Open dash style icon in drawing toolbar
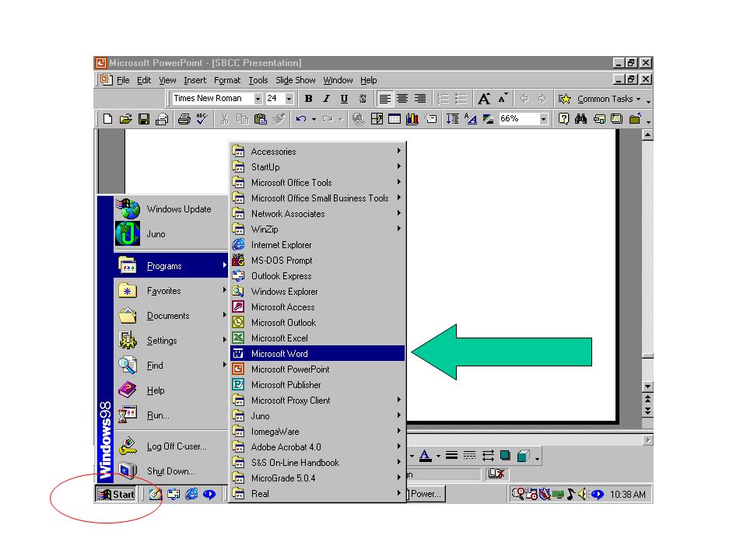This screenshot has width=747, height=560. [x=470, y=456]
